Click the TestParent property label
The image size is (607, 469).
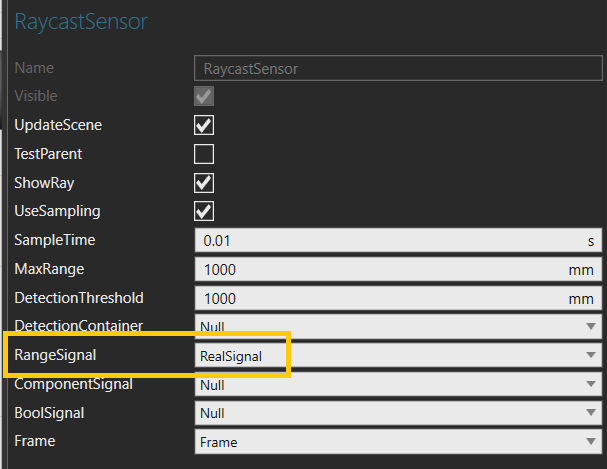[48, 155]
